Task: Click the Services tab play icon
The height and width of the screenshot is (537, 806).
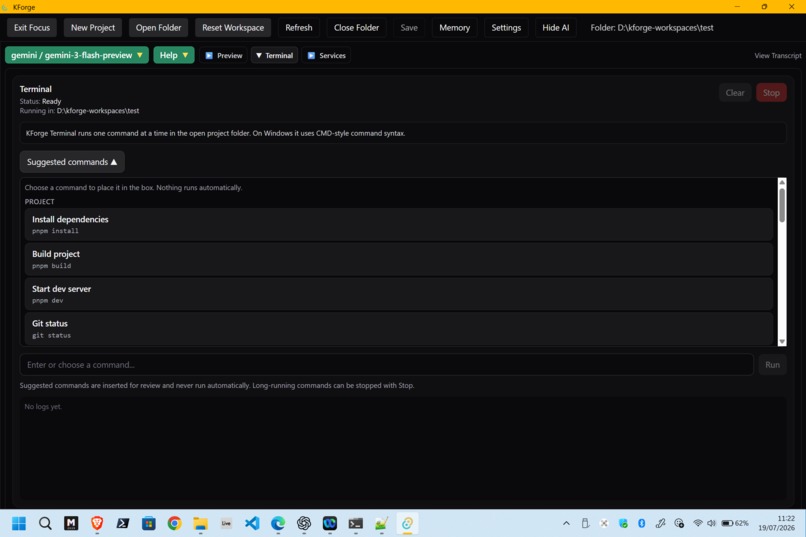Action: pyautogui.click(x=312, y=55)
